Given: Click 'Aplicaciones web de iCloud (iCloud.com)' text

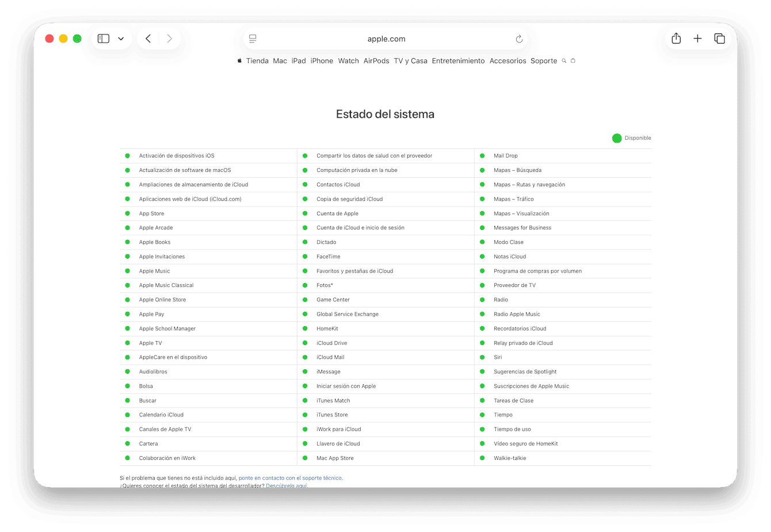Looking at the screenshot, I should pyautogui.click(x=190, y=199).
